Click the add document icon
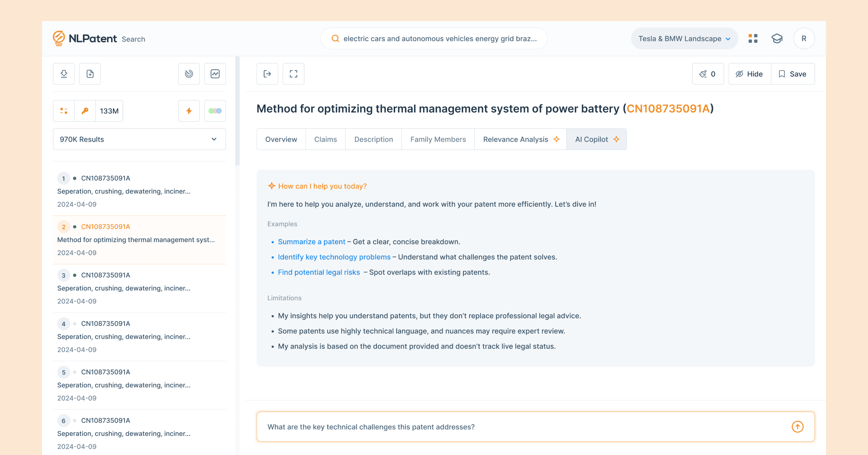 point(90,74)
